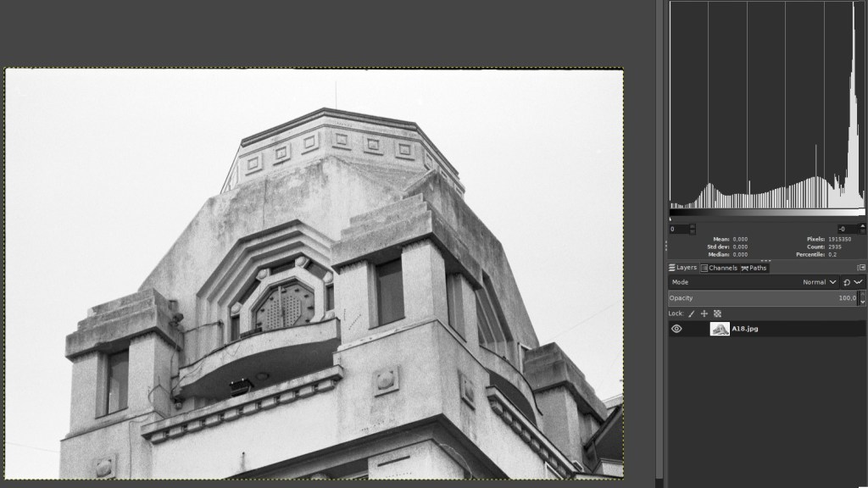Enable the lock position and size icon
Viewport: 868px width, 488px height.
(704, 313)
